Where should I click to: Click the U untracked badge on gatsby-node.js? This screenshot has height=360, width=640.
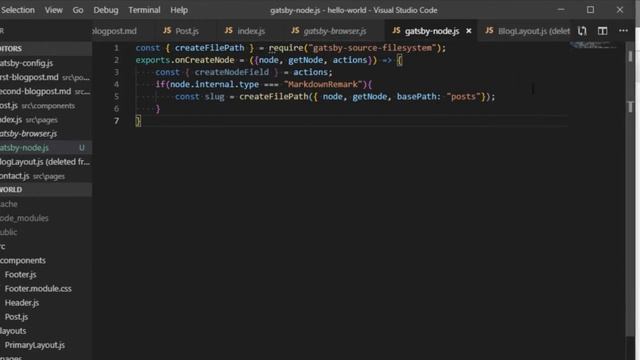[x=82, y=148]
